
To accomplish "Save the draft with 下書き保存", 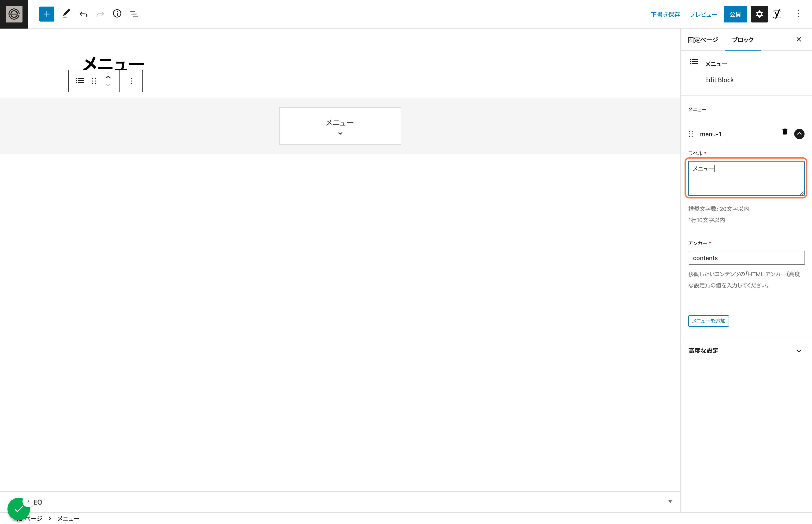I will (665, 15).
